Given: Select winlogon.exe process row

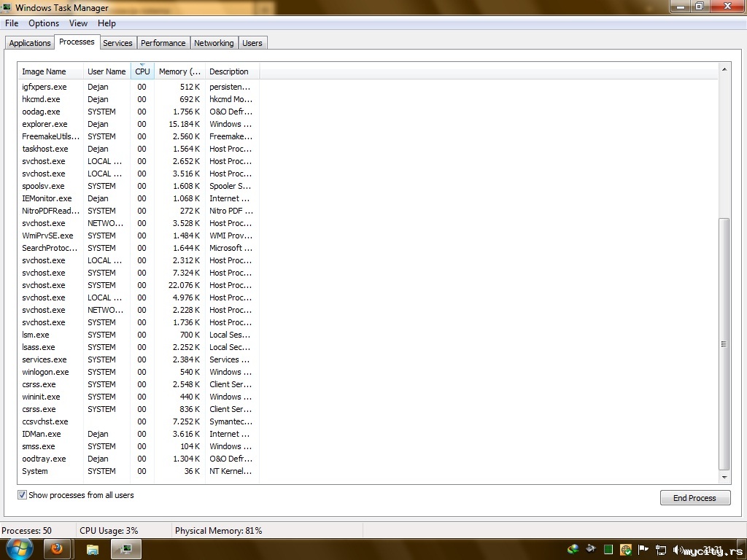Looking at the screenshot, I should pyautogui.click(x=138, y=372).
